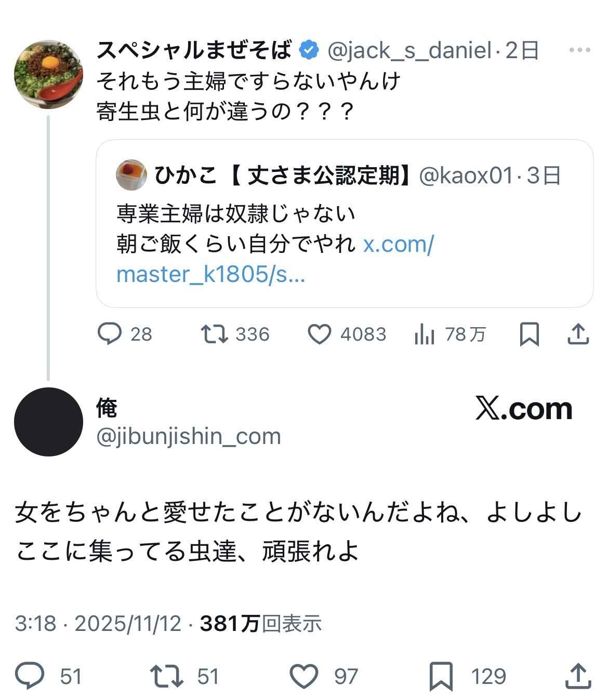Viewport: 608px width, 700px height.
Task: Bookmark the スペシャルまぜそば tweet
Action: (x=529, y=334)
